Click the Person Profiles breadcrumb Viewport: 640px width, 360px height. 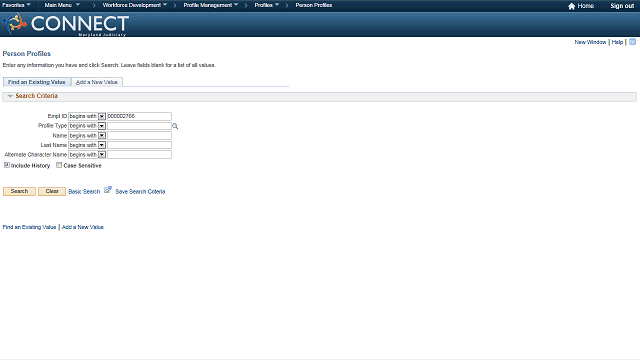click(x=313, y=5)
